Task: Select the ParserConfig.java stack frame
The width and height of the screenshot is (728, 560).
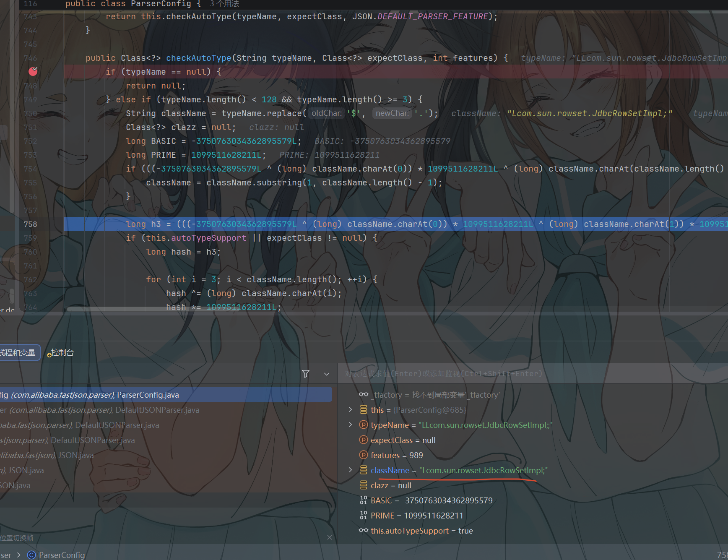Action: [166, 395]
